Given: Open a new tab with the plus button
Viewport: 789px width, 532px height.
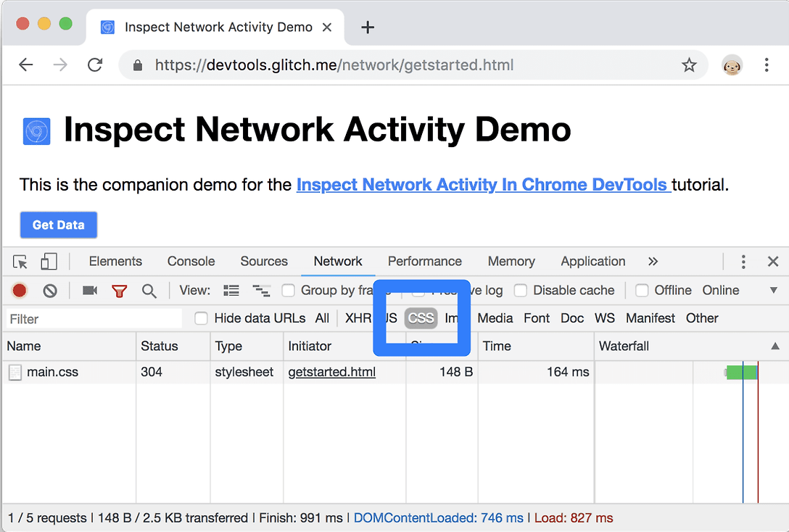Looking at the screenshot, I should pyautogui.click(x=368, y=27).
